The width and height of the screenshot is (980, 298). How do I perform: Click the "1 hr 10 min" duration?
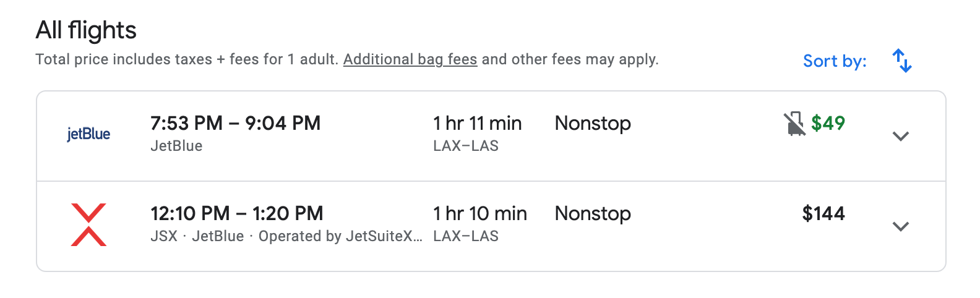click(x=480, y=214)
